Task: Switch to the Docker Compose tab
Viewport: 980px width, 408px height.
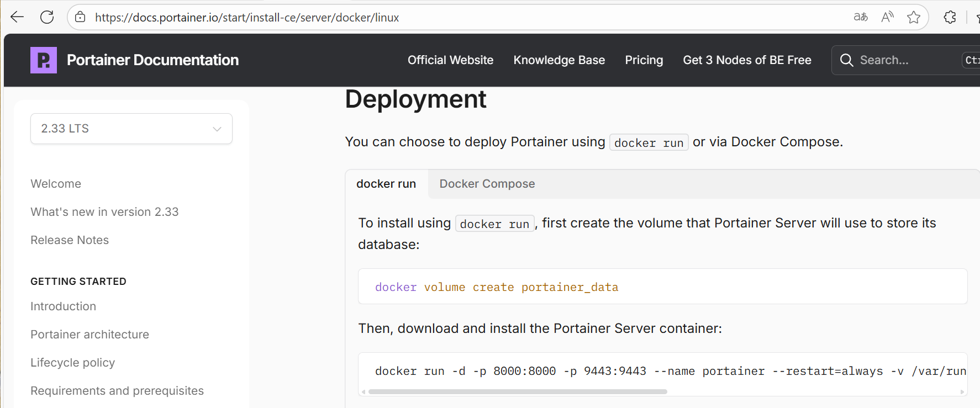Action: pyautogui.click(x=487, y=184)
